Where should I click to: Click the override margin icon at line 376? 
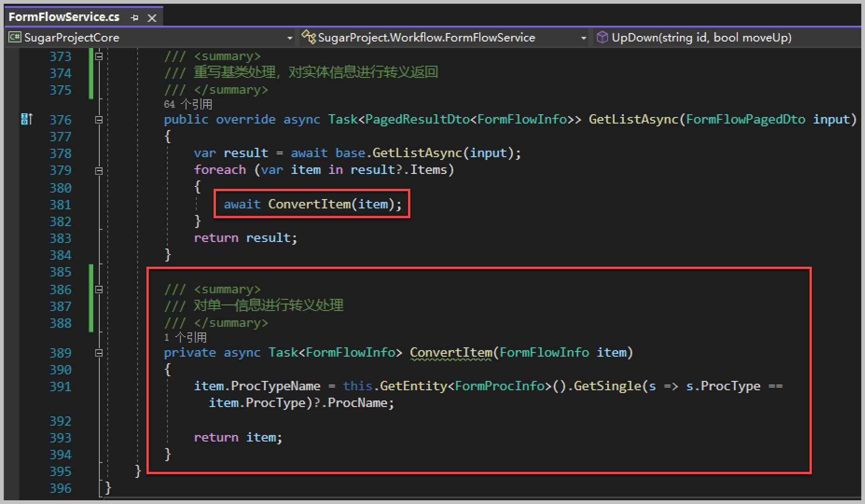click(x=27, y=119)
